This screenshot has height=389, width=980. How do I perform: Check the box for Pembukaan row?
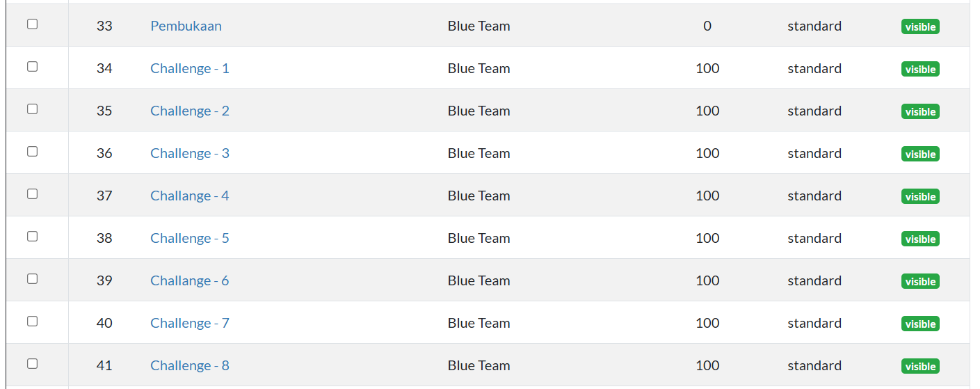32,24
